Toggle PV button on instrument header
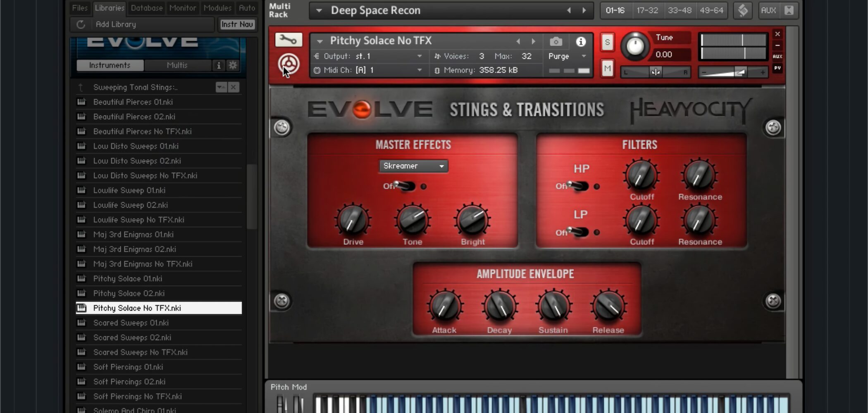The width and height of the screenshot is (868, 413). [777, 68]
